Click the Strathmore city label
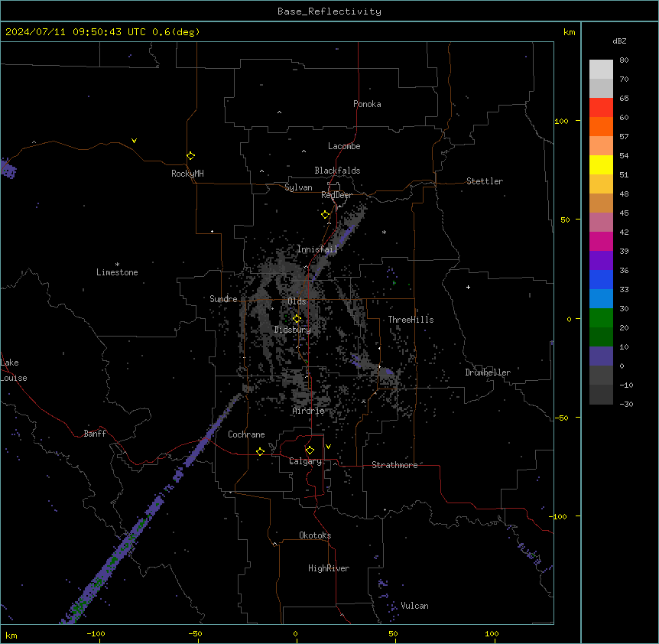659x644 pixels. (x=394, y=465)
